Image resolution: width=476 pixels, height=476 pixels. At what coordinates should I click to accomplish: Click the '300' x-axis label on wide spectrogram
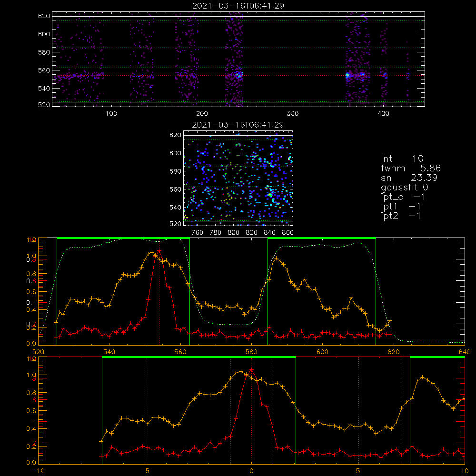point(293,114)
